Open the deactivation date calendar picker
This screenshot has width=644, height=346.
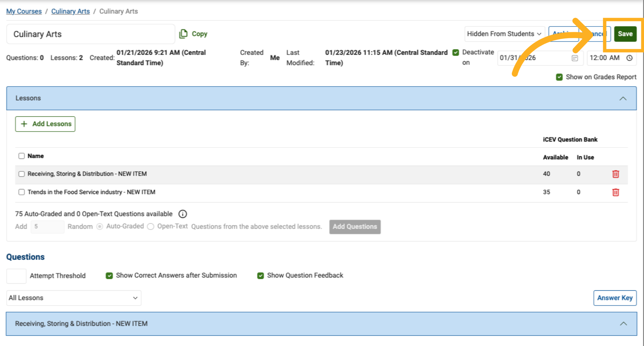point(575,58)
